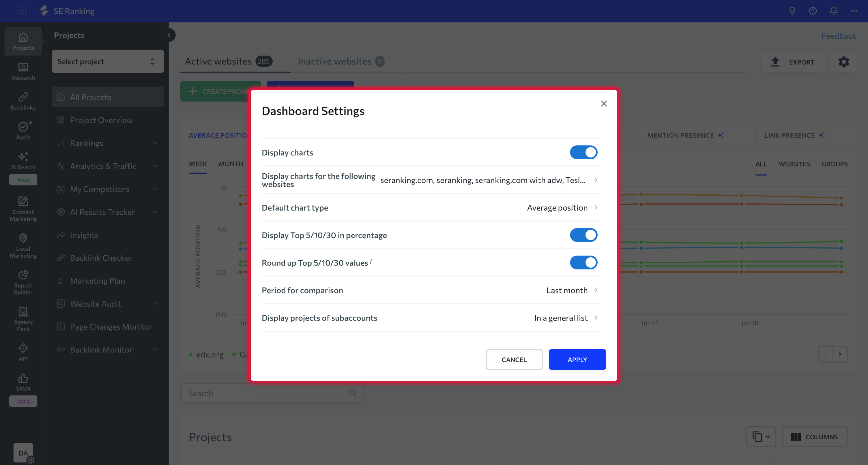
Task: Open the notifications bell
Action: [834, 11]
